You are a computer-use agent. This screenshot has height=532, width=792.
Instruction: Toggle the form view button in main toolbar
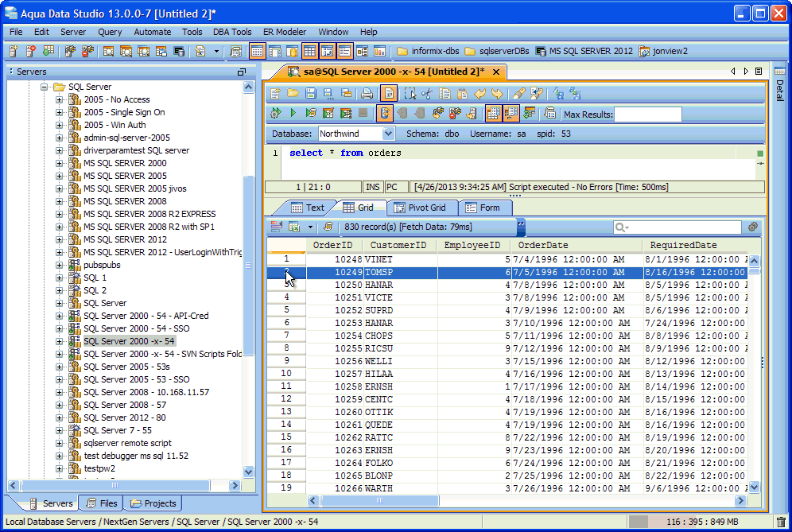344,51
